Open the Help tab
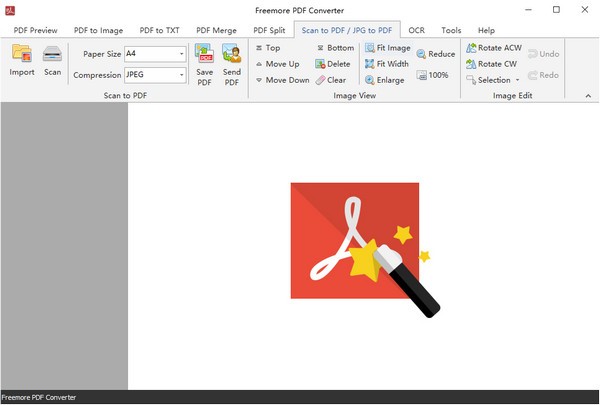 (x=486, y=30)
